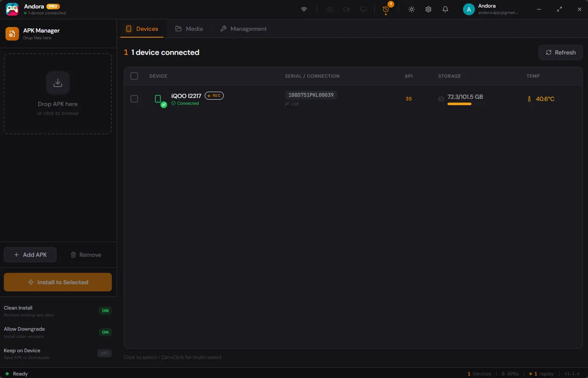
Task: Open notifications bell
Action: 445,9
